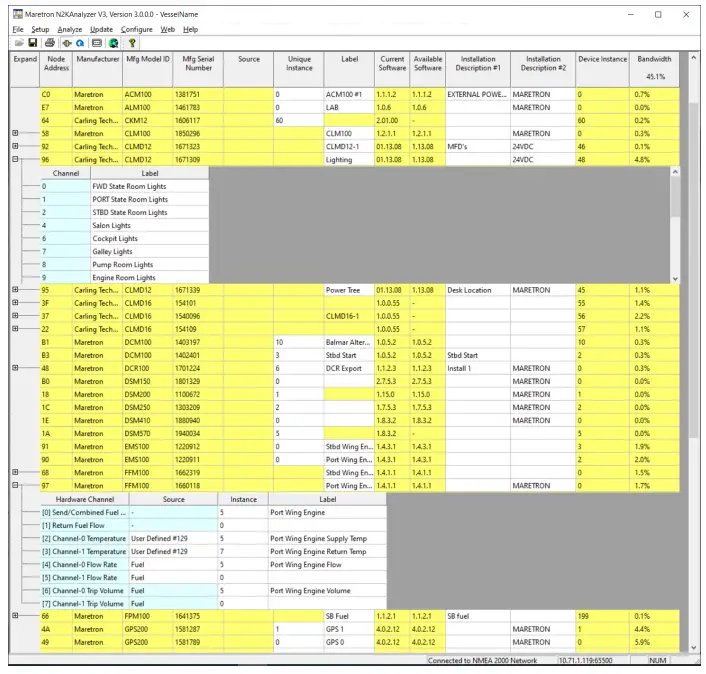
Task: Collapse node 96 Lighting row
Action: point(15,159)
